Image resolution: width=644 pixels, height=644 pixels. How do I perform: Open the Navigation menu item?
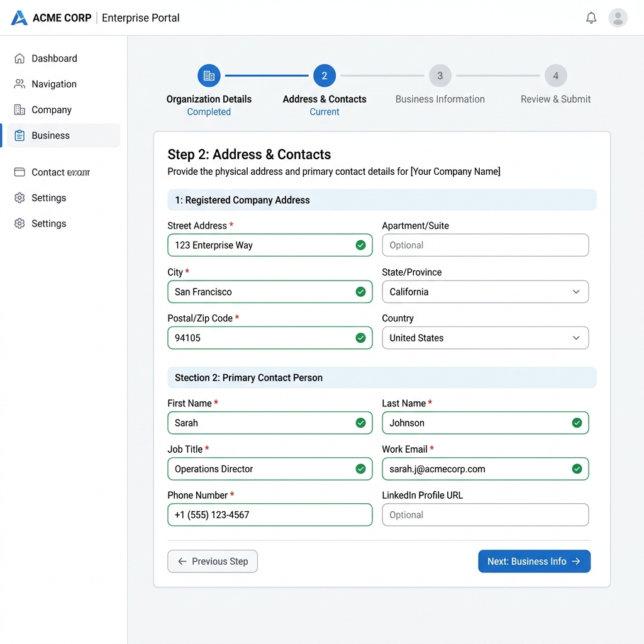click(x=64, y=84)
